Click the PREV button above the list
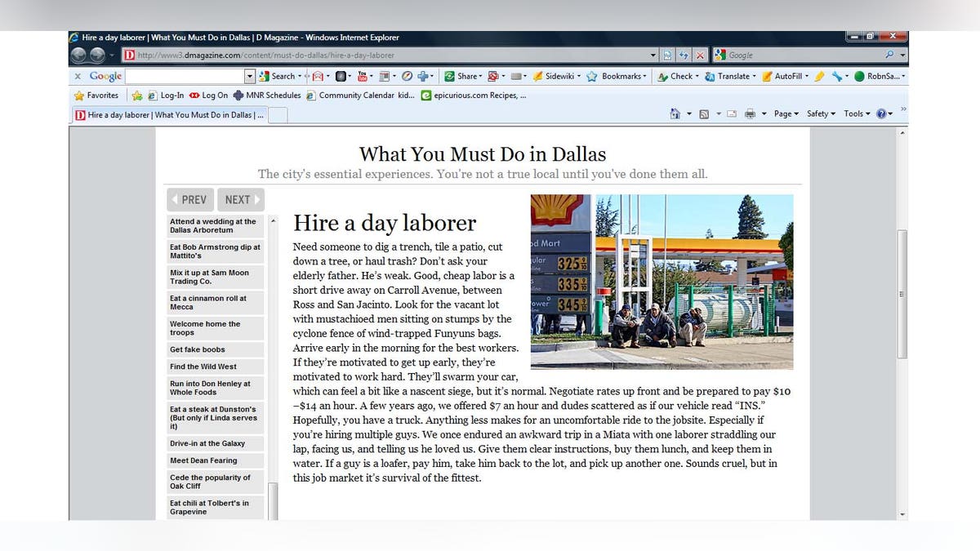The image size is (980, 551). [x=190, y=200]
